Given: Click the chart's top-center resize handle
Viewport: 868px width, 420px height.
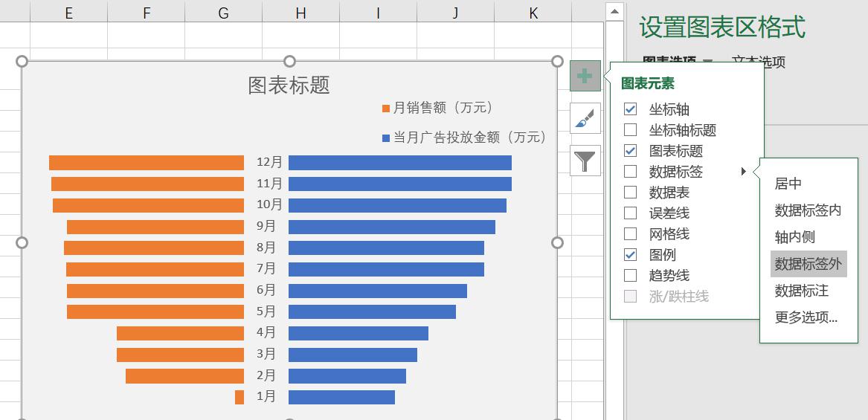Looking at the screenshot, I should tap(289, 62).
